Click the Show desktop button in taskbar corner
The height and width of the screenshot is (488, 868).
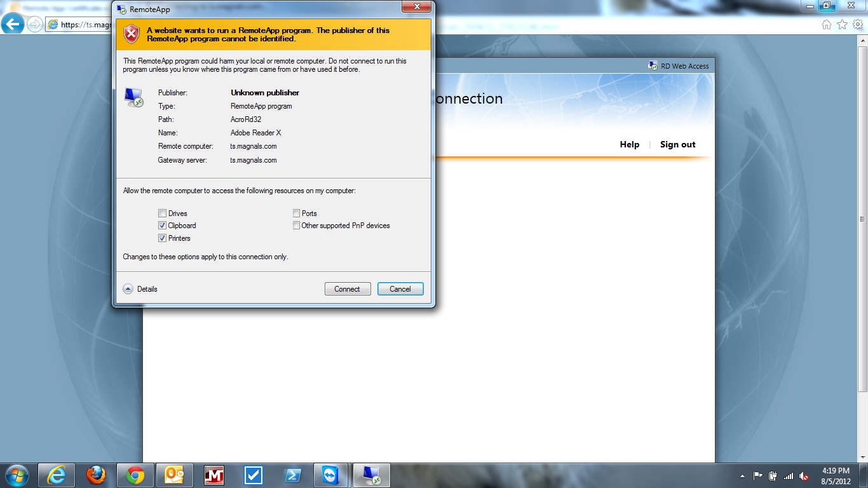(x=864, y=475)
